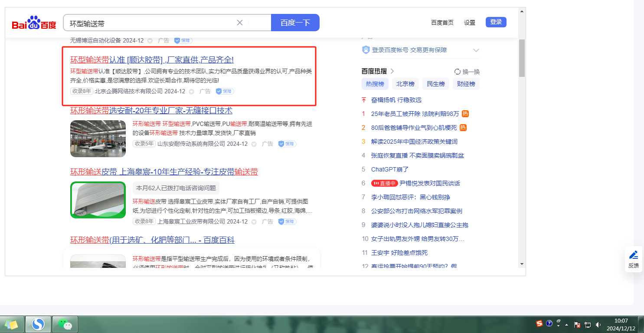644x333 pixels.
Task: Expand the 百度热搜 chevron arrow
Action: tap(392, 71)
